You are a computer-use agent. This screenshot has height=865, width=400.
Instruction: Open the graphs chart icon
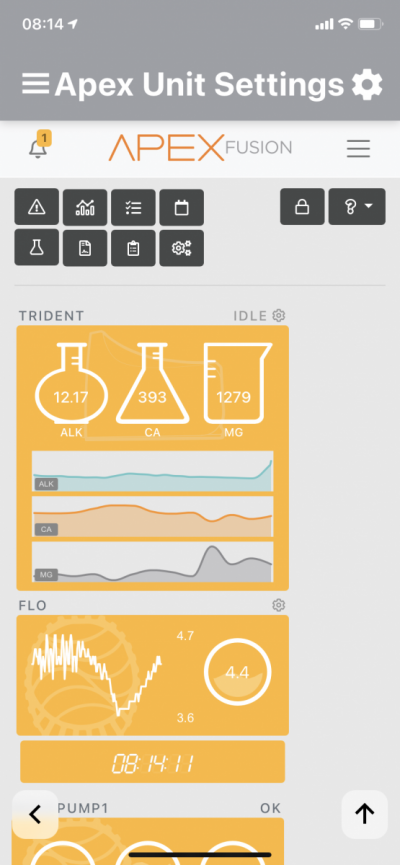[x=85, y=207]
